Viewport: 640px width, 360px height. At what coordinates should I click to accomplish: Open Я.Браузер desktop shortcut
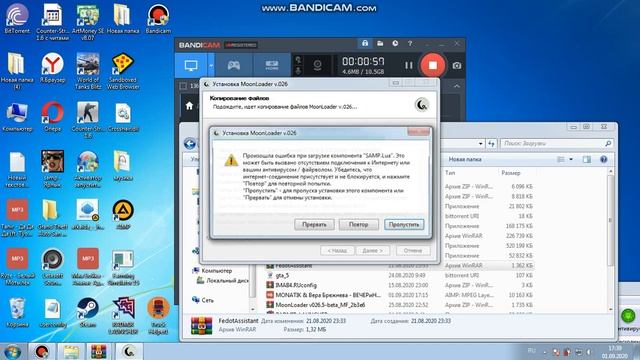pyautogui.click(x=53, y=68)
